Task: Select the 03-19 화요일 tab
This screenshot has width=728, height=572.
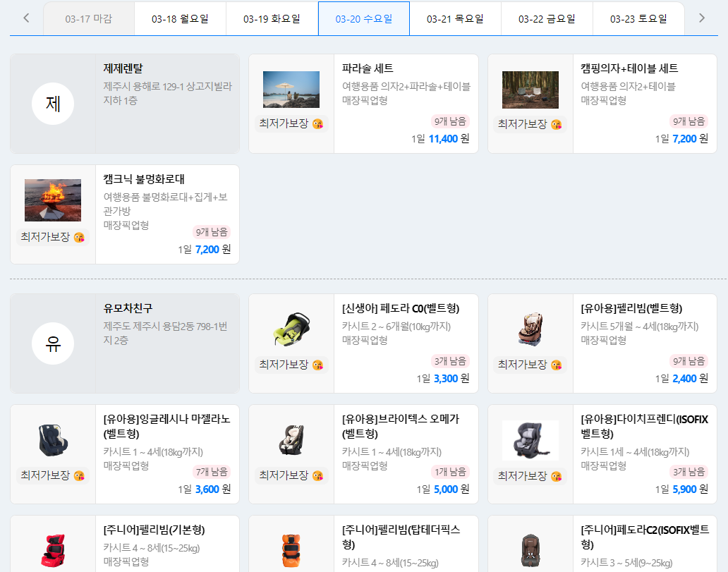Action: point(272,19)
